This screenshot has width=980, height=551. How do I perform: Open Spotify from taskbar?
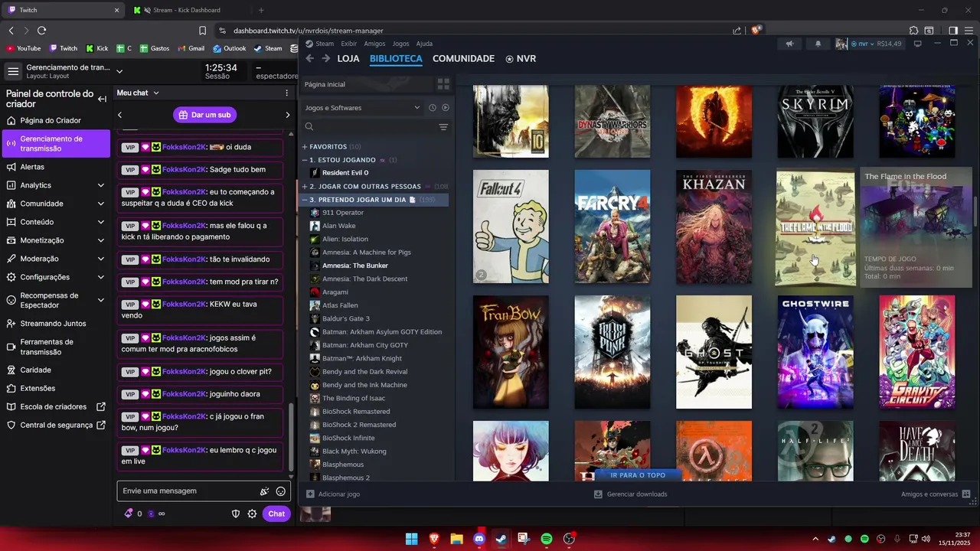[547, 539]
